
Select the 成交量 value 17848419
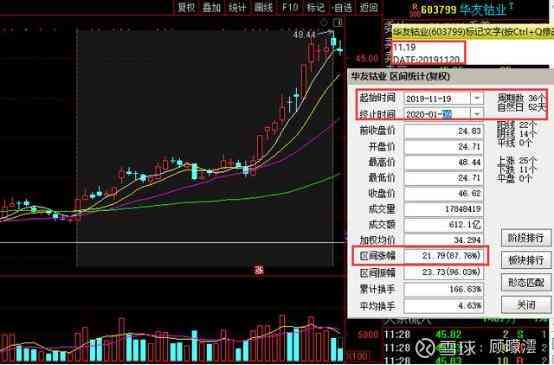click(443, 209)
